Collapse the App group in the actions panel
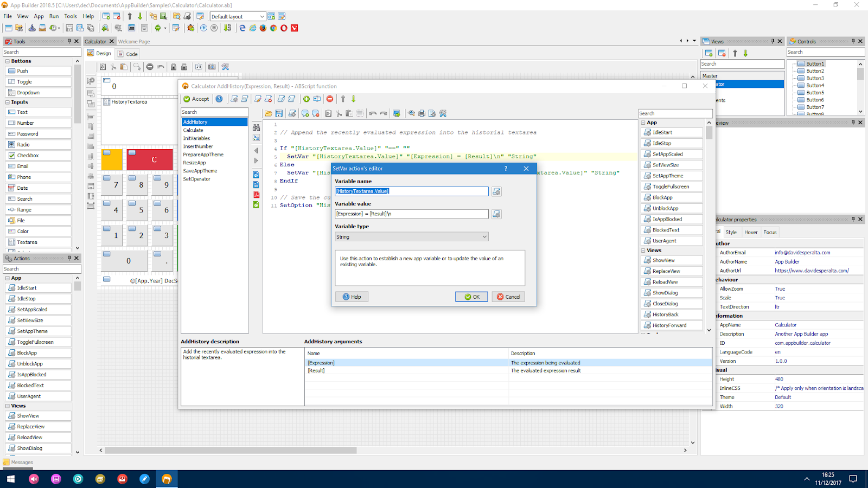 point(7,278)
